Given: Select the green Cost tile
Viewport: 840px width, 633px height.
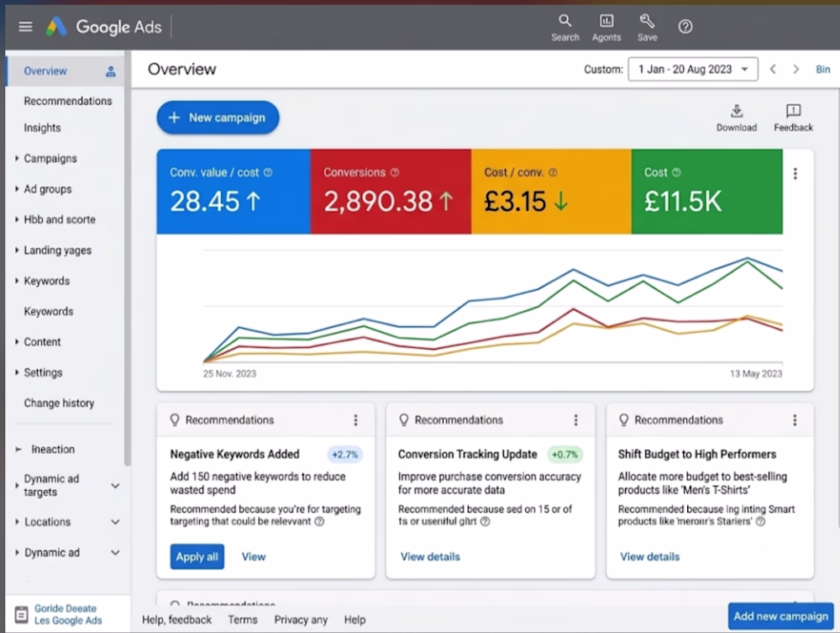Looking at the screenshot, I should (x=707, y=192).
